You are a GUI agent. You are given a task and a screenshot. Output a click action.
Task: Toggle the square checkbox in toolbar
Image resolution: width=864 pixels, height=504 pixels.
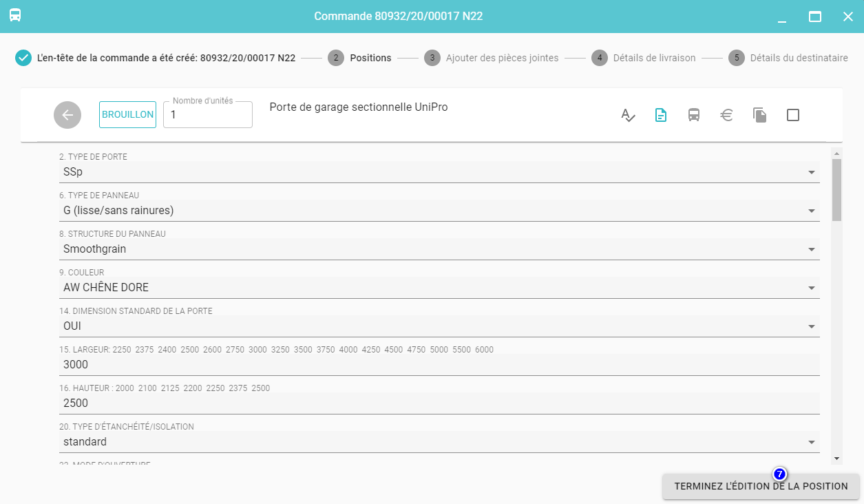(x=792, y=115)
